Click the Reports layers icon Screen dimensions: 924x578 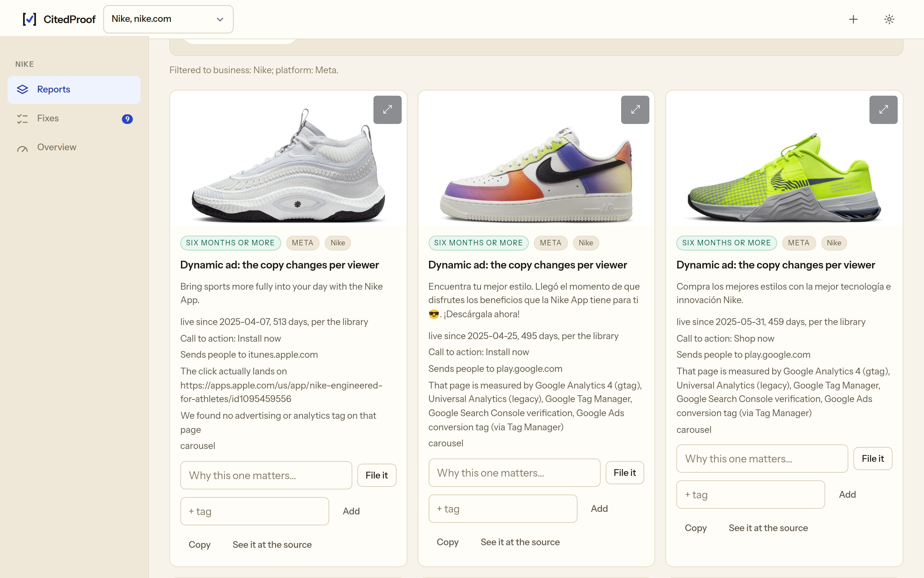pyautogui.click(x=22, y=90)
